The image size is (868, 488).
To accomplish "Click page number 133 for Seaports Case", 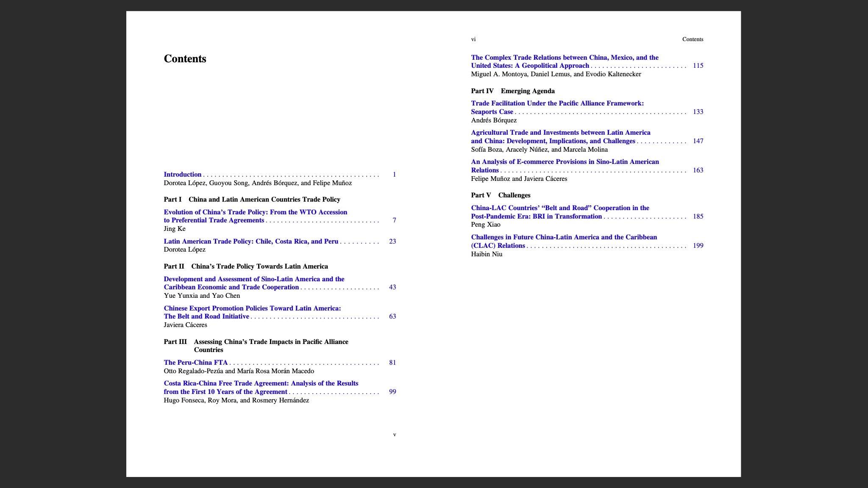I will (x=697, y=111).
